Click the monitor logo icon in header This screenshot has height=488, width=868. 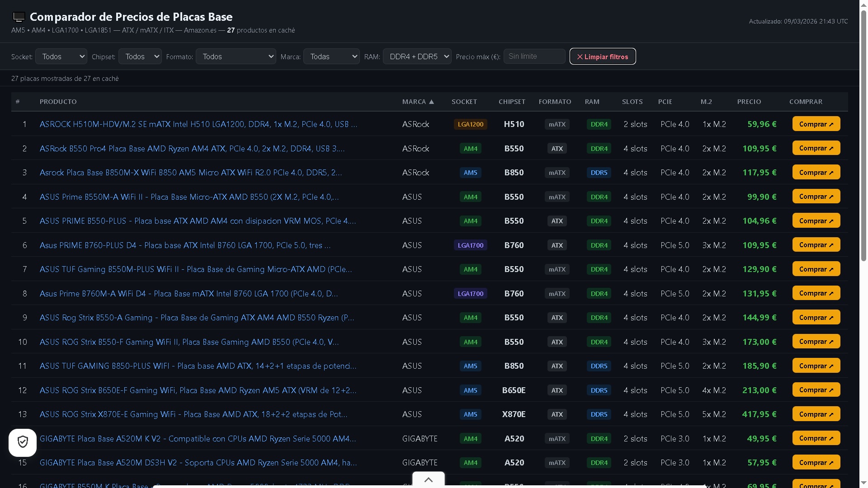pos(19,17)
